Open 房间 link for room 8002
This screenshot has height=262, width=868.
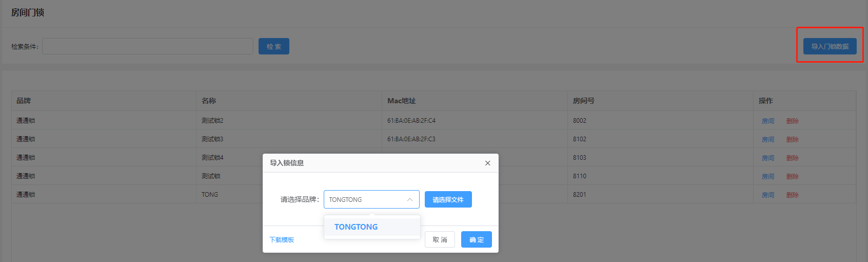tap(768, 121)
